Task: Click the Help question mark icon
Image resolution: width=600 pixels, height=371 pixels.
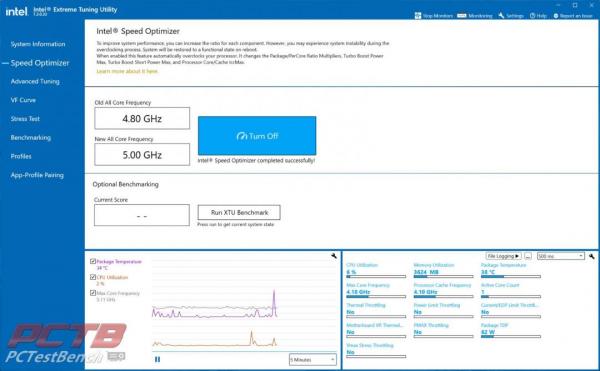Action: (532, 16)
